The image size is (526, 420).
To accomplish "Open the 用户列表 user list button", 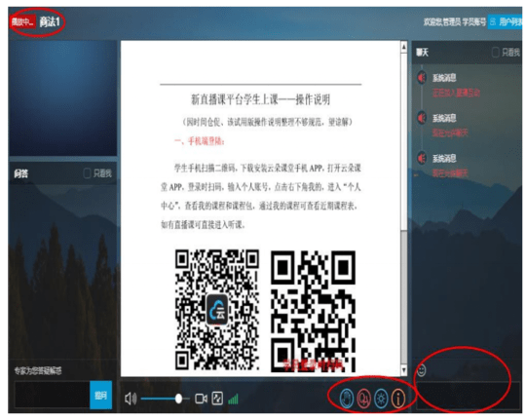I will (x=505, y=22).
